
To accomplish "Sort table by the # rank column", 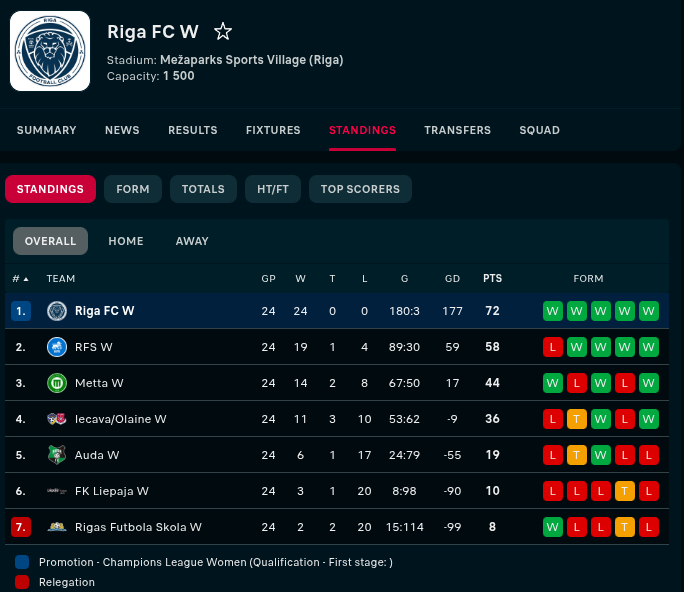I will pyautogui.click(x=20, y=278).
